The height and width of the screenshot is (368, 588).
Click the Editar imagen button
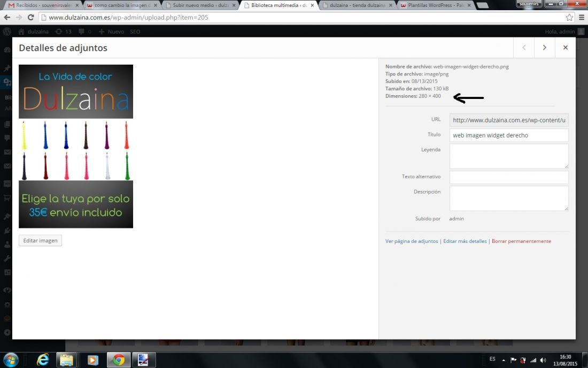40,241
